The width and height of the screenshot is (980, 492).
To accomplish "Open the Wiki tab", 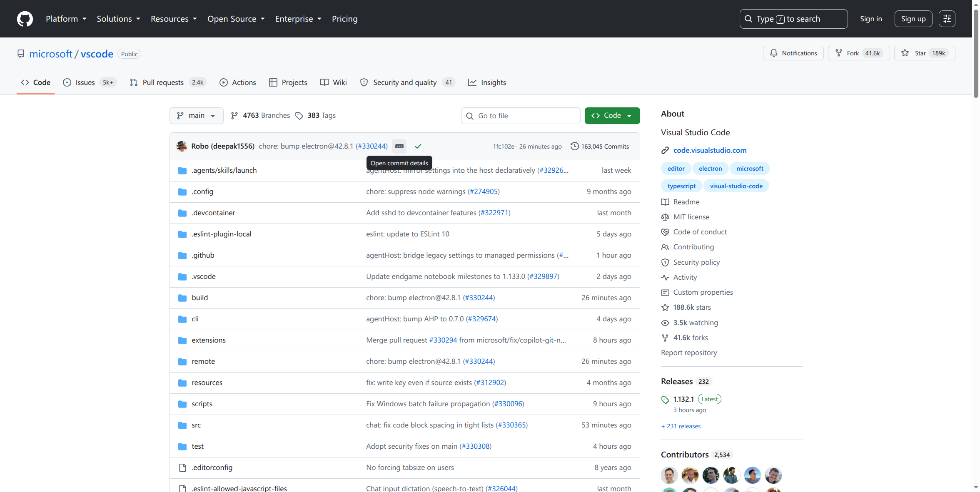I will [x=334, y=82].
